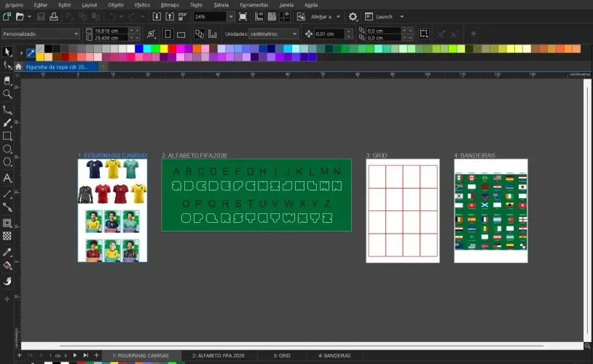Add a page with the plus after navigation arrows

[96, 355]
